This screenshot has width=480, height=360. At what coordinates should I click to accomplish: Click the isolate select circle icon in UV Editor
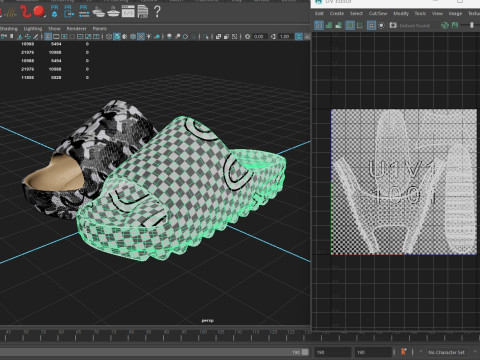(x=381, y=25)
